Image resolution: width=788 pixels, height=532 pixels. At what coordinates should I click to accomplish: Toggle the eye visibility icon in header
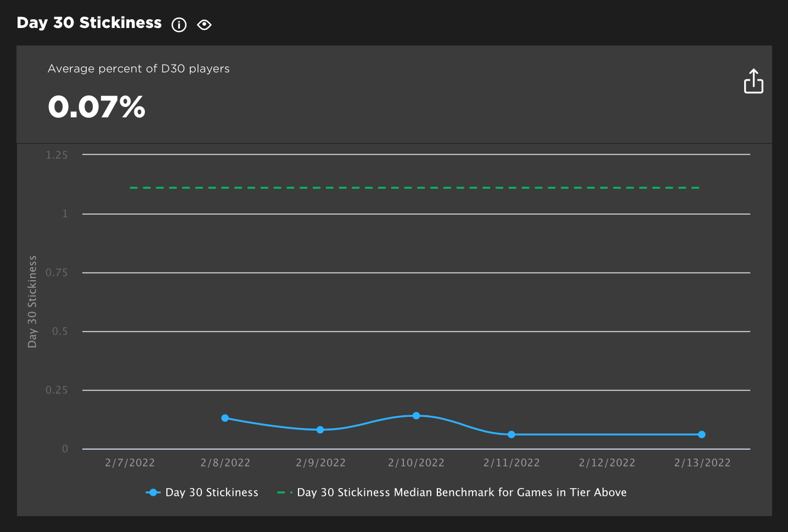pyautogui.click(x=204, y=25)
